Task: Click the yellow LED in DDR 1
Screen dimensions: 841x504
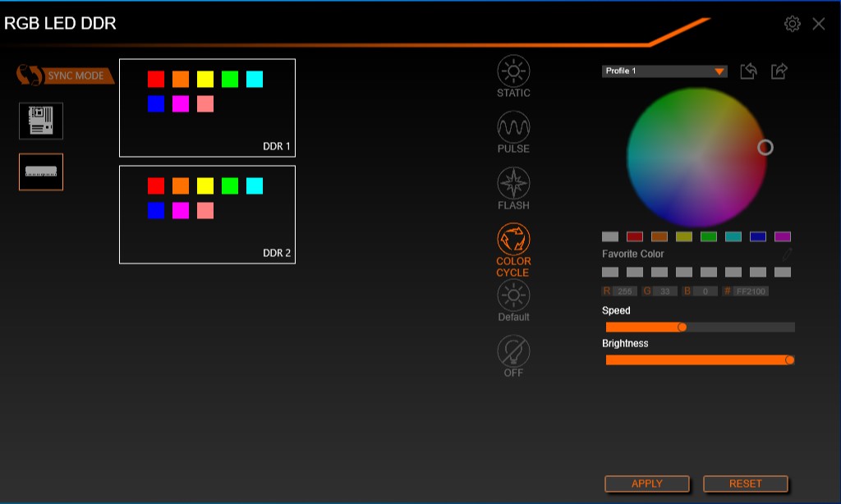Action: pos(205,80)
